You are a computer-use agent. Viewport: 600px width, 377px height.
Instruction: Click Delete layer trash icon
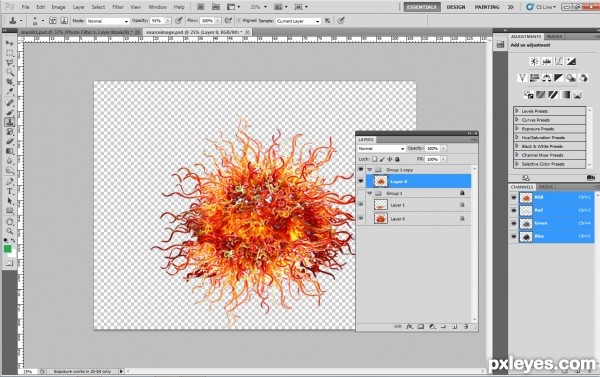click(x=466, y=326)
